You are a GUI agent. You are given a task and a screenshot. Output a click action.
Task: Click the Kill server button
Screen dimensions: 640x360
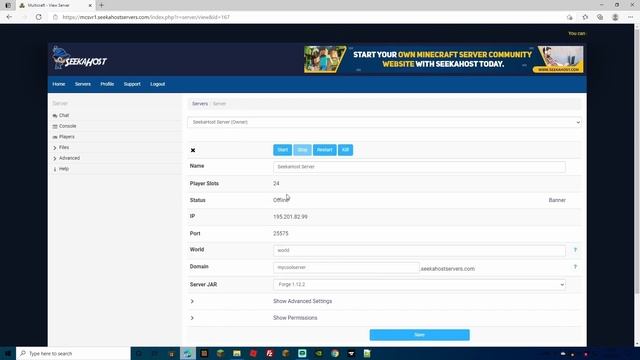click(x=345, y=150)
